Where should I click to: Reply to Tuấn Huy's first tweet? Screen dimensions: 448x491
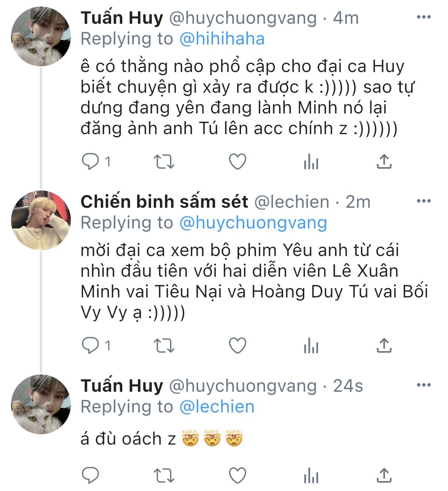(91, 162)
